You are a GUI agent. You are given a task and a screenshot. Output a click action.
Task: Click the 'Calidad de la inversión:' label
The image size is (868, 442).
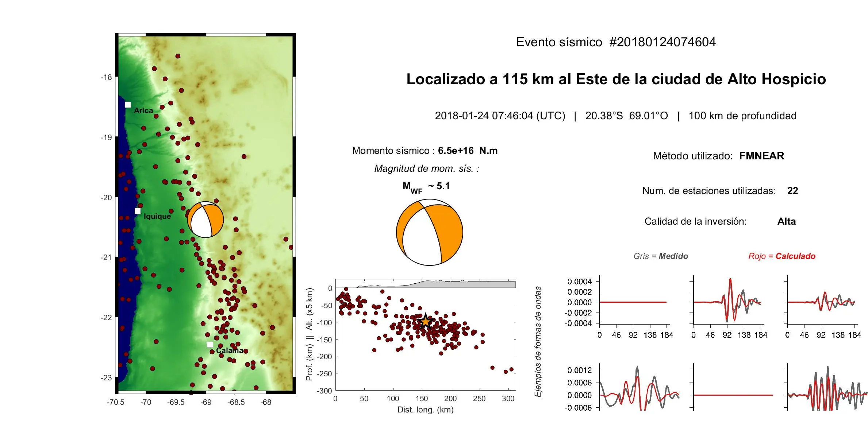[x=695, y=221]
